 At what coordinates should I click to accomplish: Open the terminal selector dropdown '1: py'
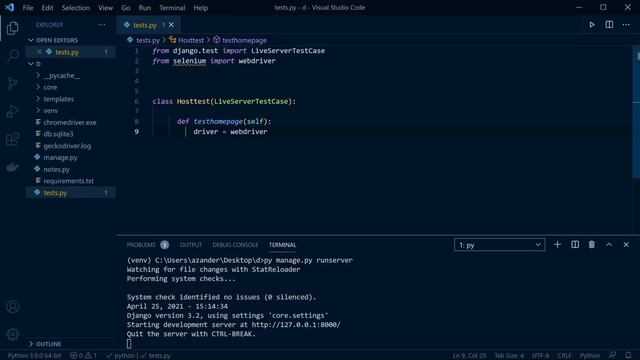point(500,245)
